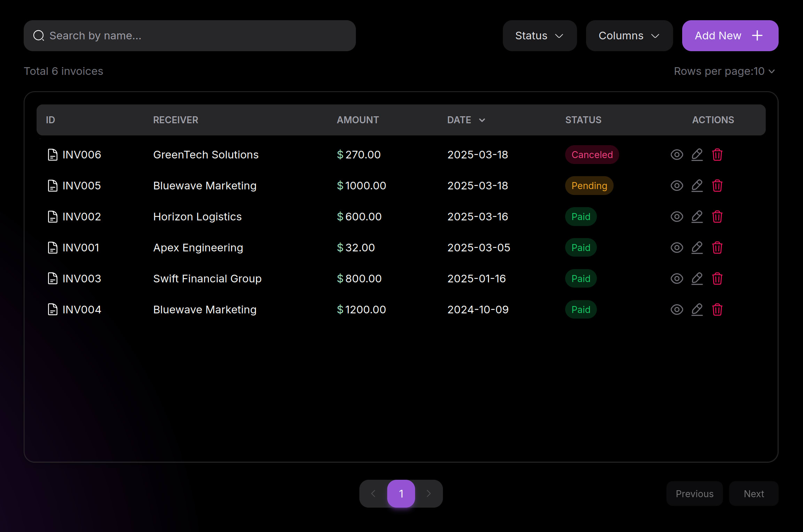Edit the INV005 invoice via pencil icon
Viewport: 803px width, 532px height.
point(697,186)
